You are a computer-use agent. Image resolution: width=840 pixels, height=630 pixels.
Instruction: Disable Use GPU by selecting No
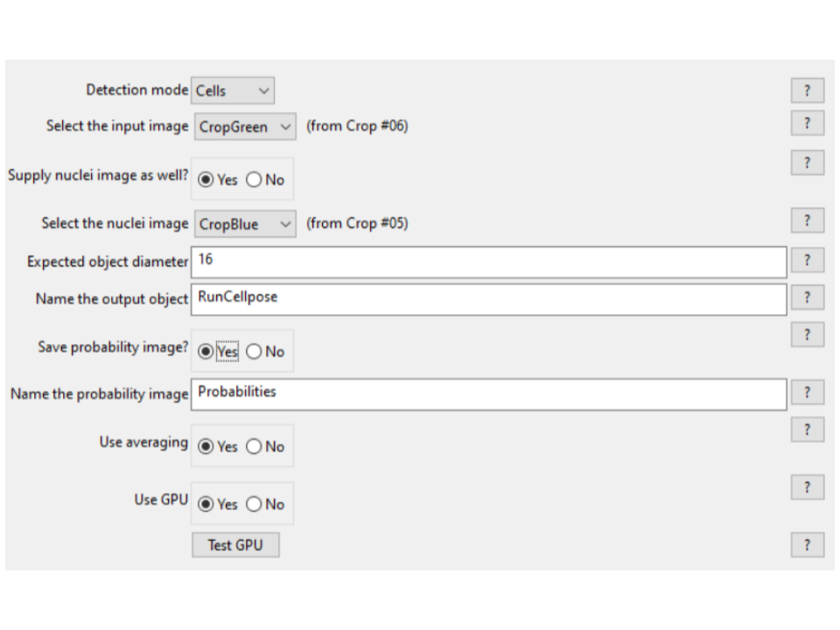pyautogui.click(x=255, y=505)
